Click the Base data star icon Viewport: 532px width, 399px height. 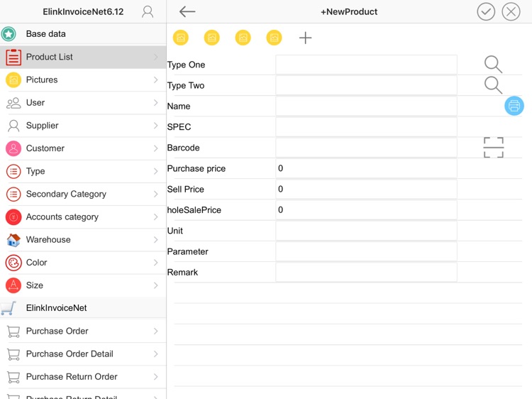pyautogui.click(x=9, y=34)
